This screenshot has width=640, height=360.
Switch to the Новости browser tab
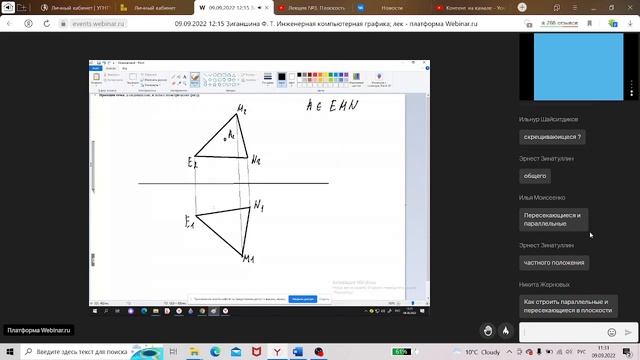(391, 8)
